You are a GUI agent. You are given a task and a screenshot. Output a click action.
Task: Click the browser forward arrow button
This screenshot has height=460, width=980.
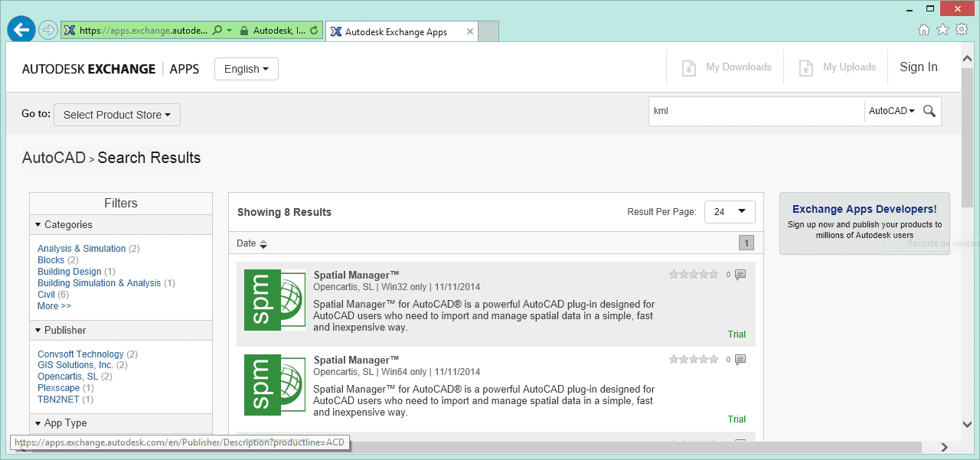48,31
